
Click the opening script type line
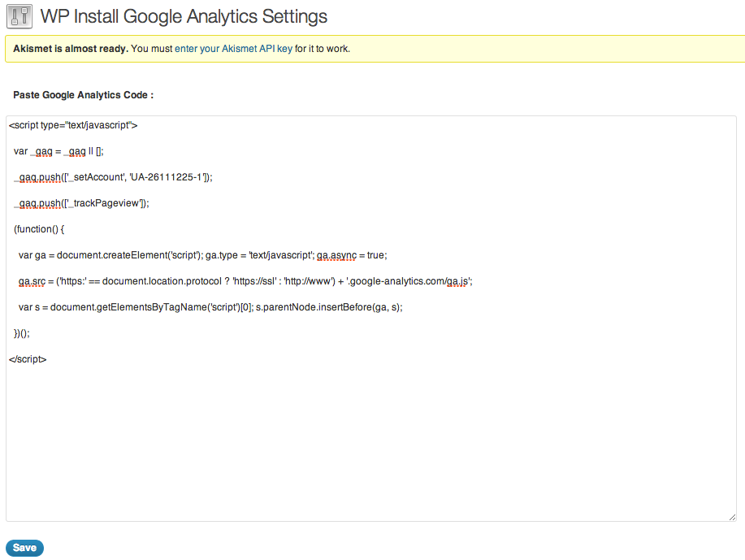click(x=73, y=125)
